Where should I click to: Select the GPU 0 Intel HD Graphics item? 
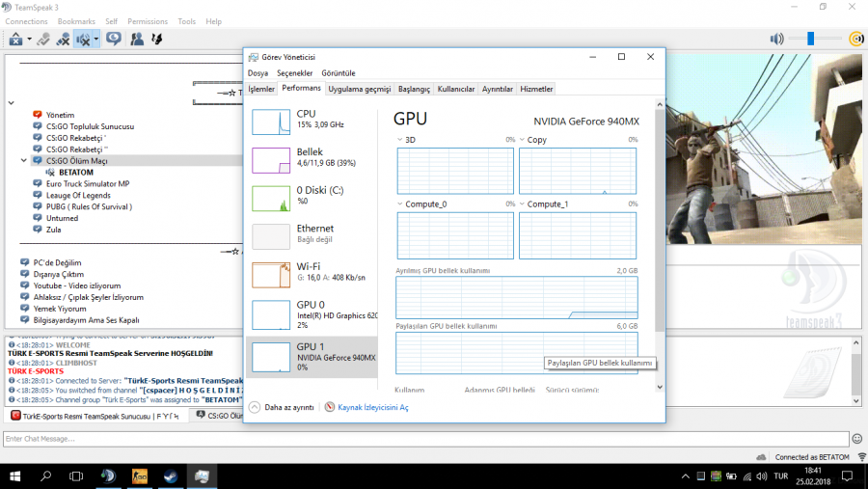point(312,314)
